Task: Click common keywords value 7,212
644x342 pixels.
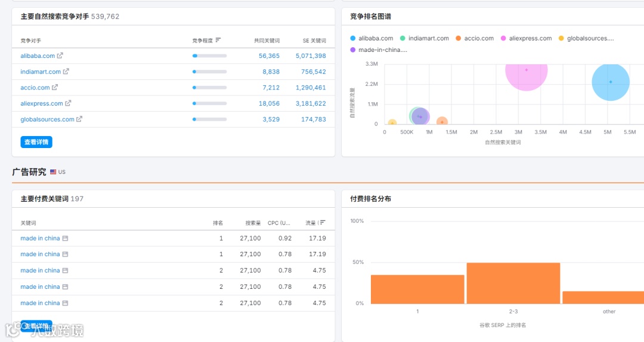Action: click(x=271, y=88)
